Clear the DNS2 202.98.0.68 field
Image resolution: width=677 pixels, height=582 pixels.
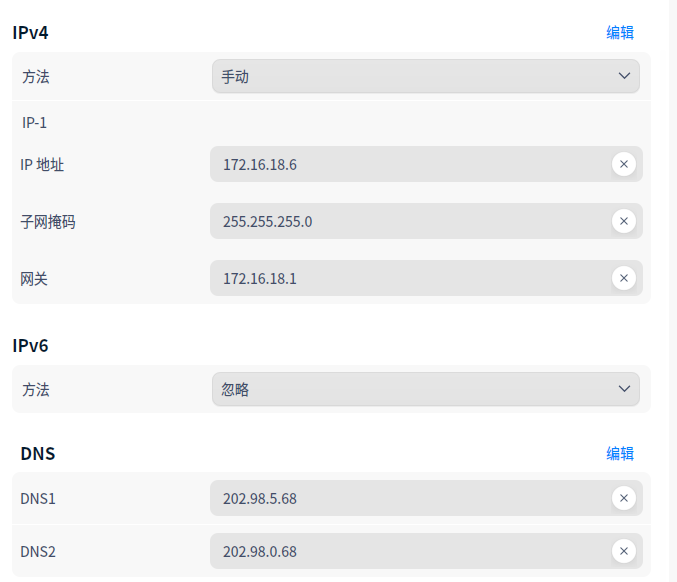[x=624, y=551]
